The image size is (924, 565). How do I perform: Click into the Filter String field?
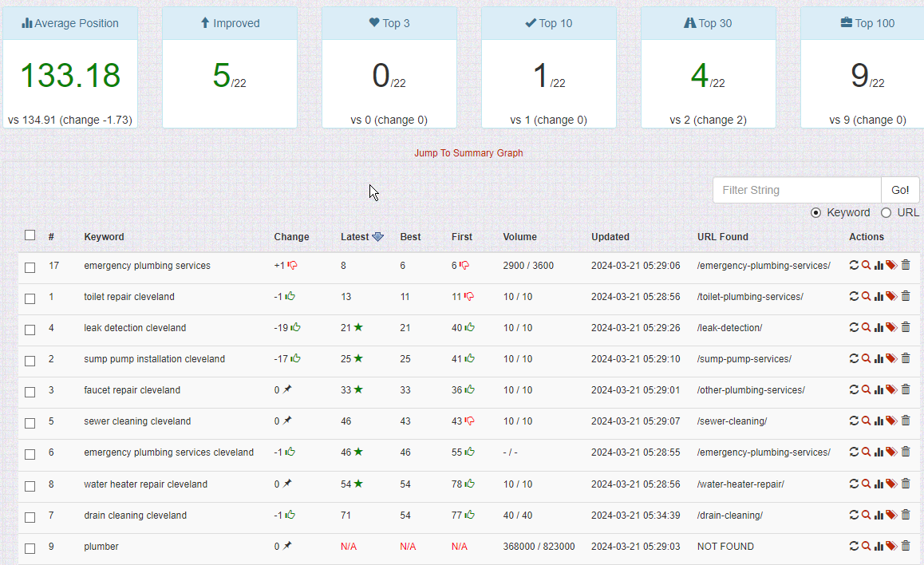click(796, 190)
